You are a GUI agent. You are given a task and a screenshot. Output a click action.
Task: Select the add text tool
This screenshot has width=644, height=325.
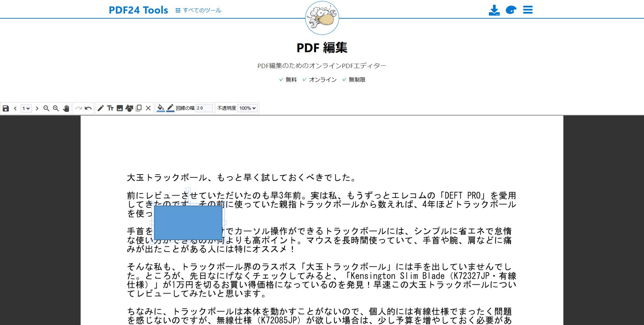(x=110, y=108)
